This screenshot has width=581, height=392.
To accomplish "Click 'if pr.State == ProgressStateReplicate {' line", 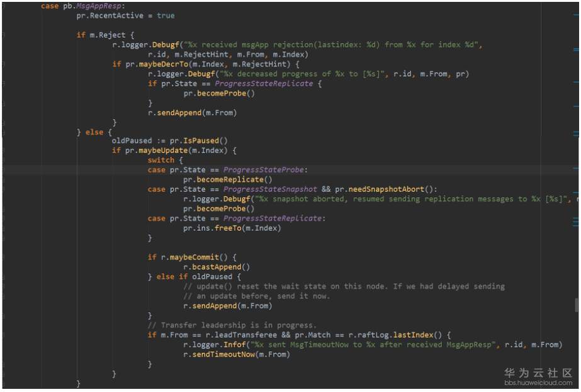I will point(235,84).
